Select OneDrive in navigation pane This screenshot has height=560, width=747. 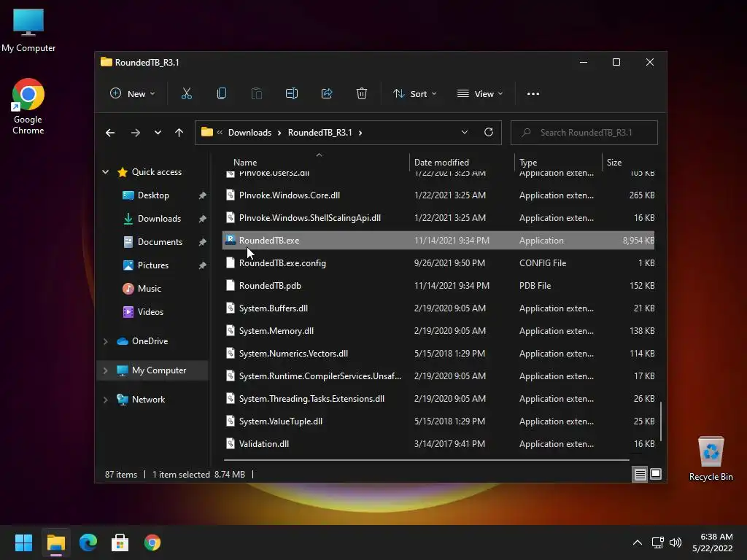[150, 341]
